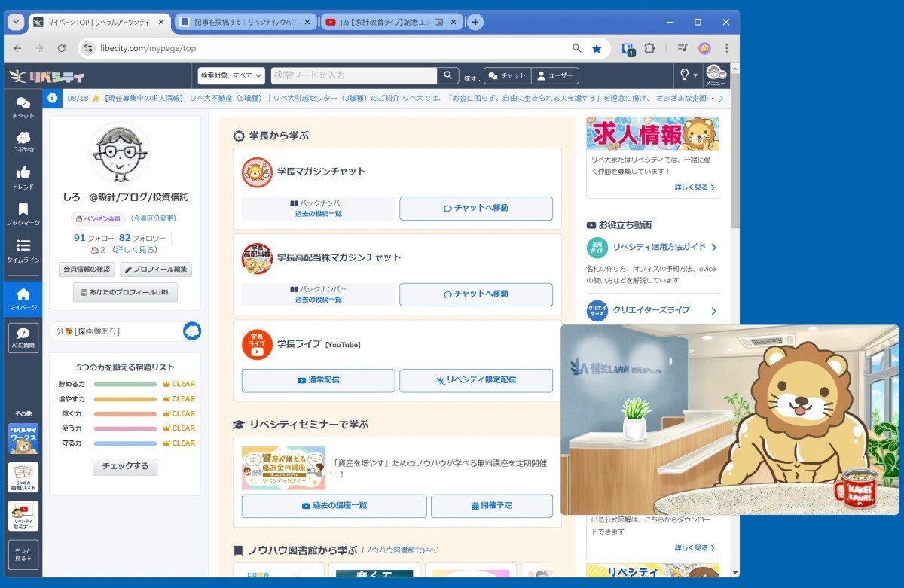
Task: Click the password manager extension icon
Action: pyautogui.click(x=628, y=49)
